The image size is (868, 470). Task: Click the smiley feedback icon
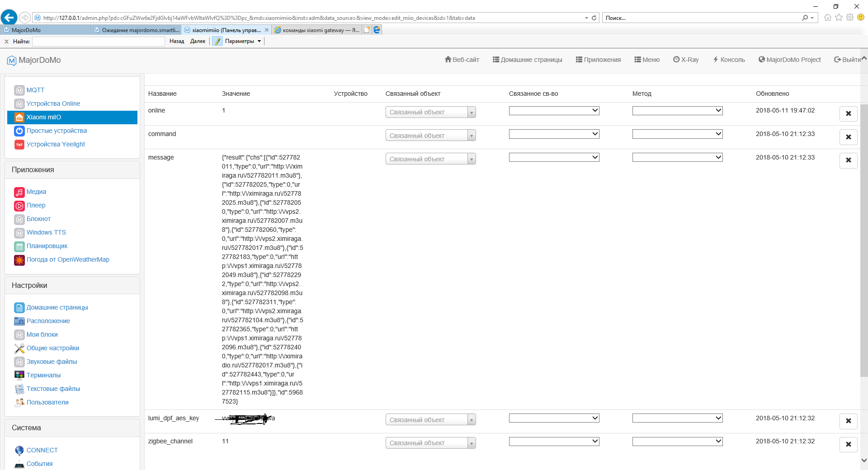861,17
